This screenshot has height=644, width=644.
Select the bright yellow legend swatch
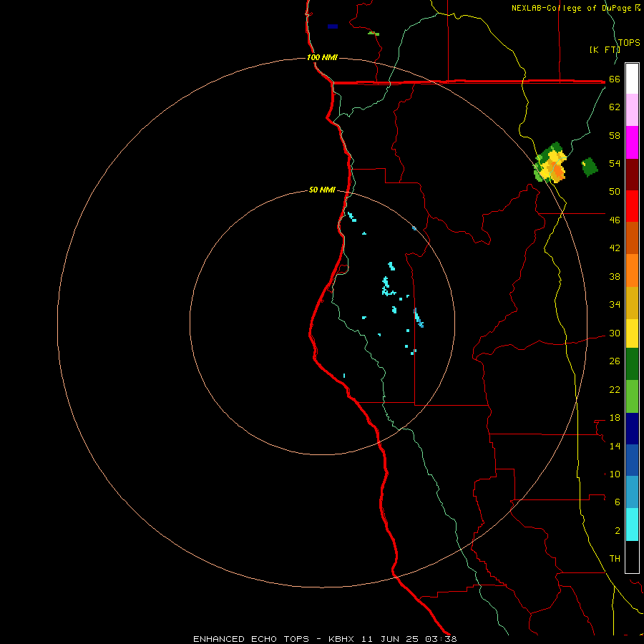(x=632, y=333)
